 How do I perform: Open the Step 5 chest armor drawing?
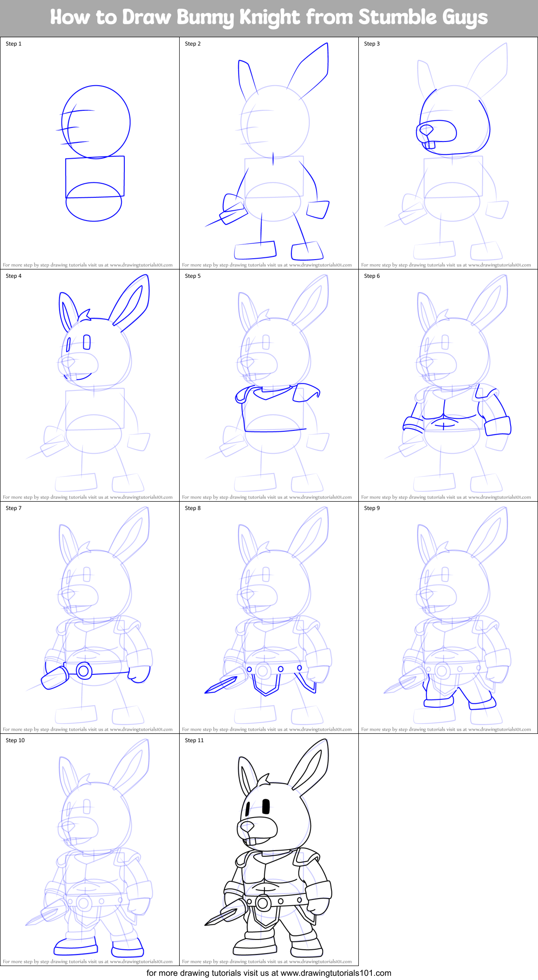[x=269, y=385]
